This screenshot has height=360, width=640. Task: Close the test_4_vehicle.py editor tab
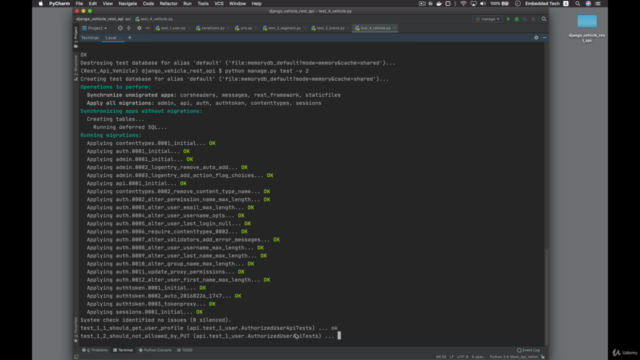tap(394, 28)
